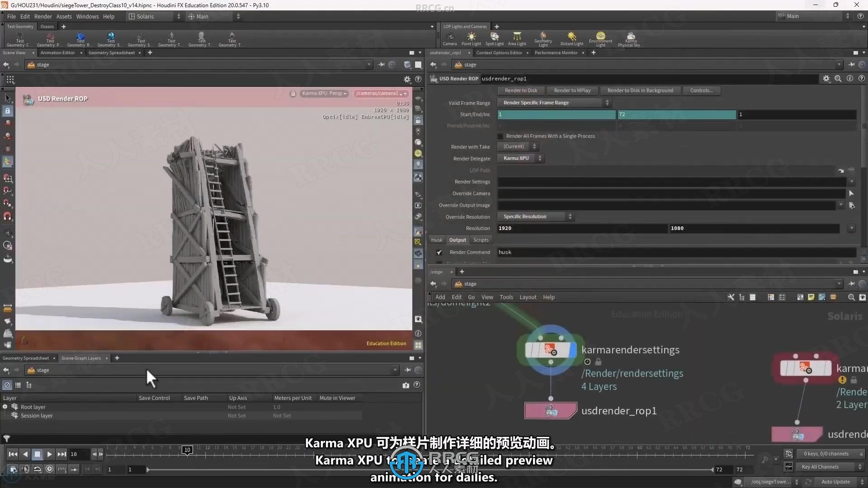Image resolution: width=868 pixels, height=488 pixels.
Task: Create a Point Light from the shelf
Action: 471,39
